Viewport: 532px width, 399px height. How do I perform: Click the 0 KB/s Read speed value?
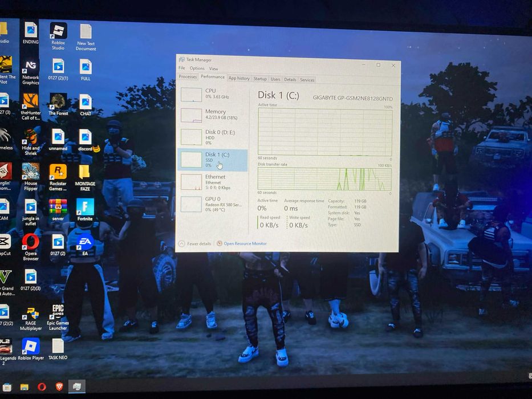click(x=269, y=225)
